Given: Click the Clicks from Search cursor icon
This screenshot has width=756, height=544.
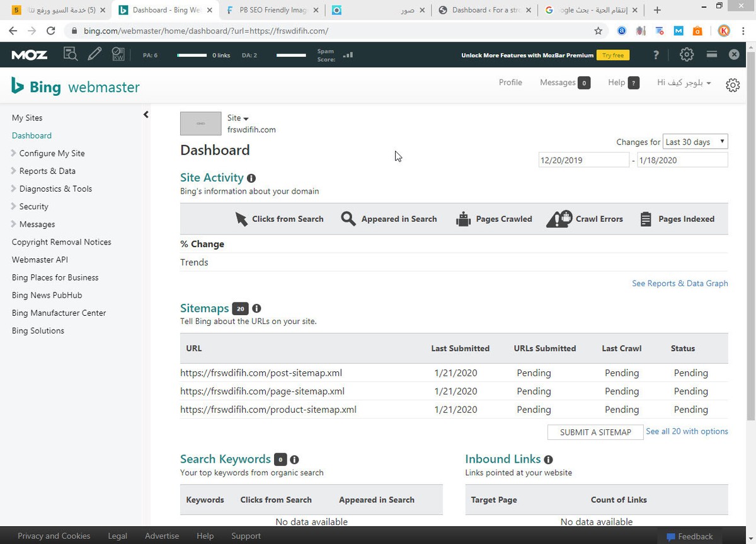Looking at the screenshot, I should click(x=241, y=219).
